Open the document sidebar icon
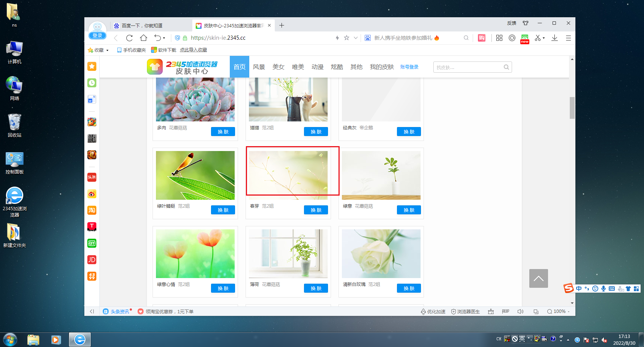 [92, 99]
